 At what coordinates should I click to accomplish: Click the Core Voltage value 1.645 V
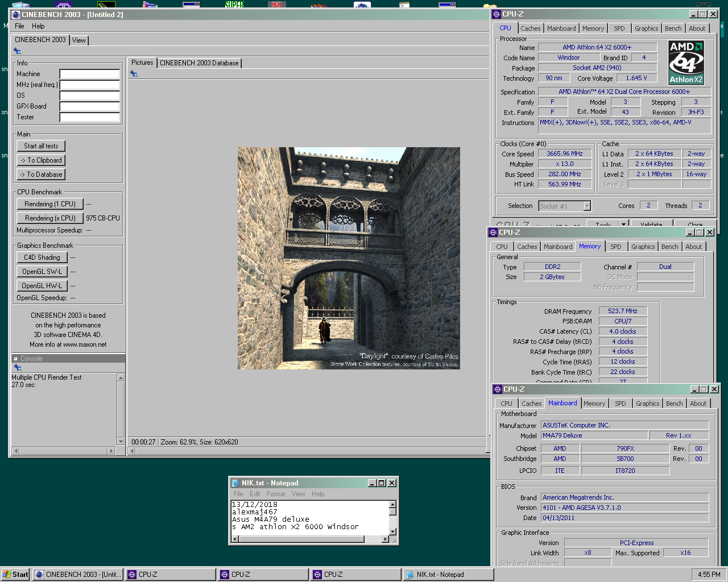pos(636,78)
